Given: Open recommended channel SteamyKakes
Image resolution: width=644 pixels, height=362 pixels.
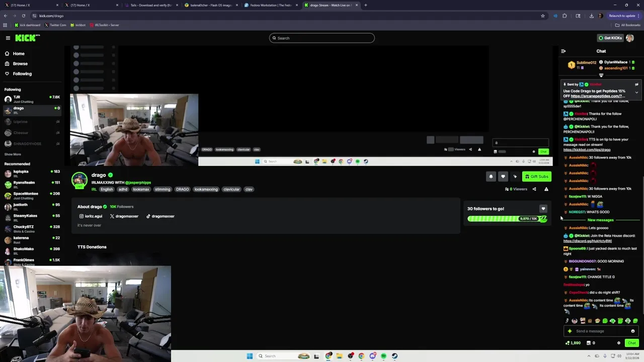Looking at the screenshot, I should coord(32,218).
